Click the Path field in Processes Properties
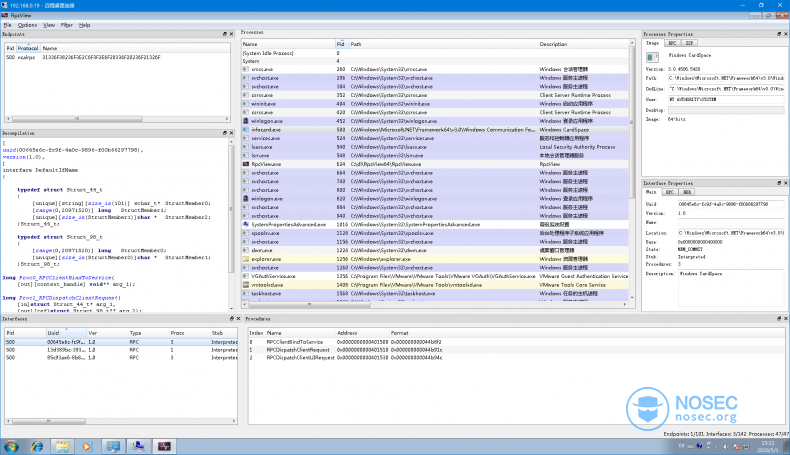The image size is (790, 455). (726, 78)
